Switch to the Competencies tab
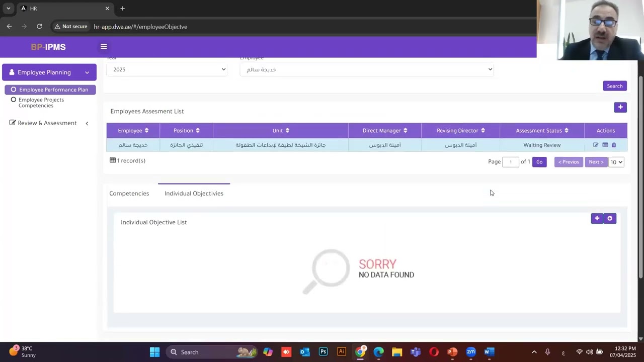644x362 pixels. (x=129, y=194)
